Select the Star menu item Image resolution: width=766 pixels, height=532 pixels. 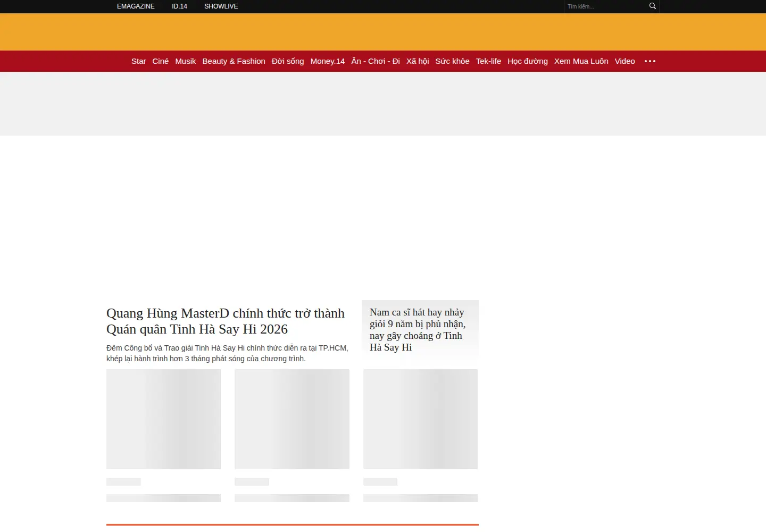[x=138, y=61]
